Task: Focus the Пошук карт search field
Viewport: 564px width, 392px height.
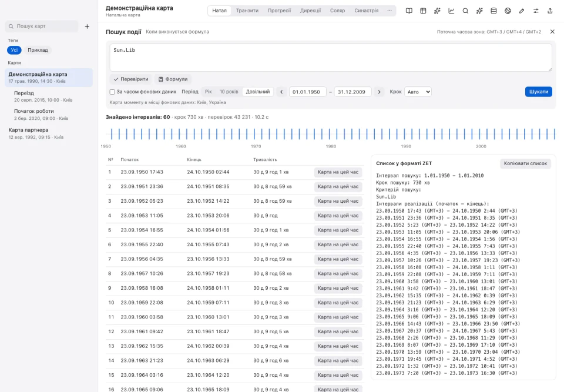Action: [x=42, y=26]
